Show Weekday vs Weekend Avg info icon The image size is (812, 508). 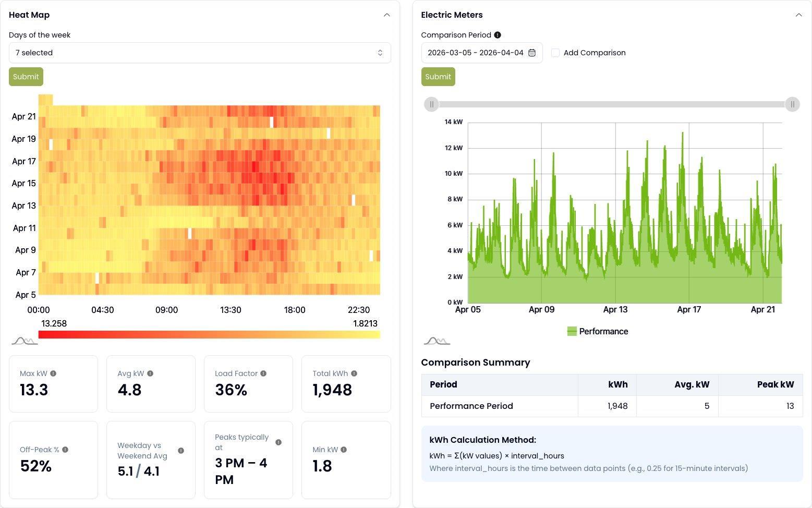181,451
